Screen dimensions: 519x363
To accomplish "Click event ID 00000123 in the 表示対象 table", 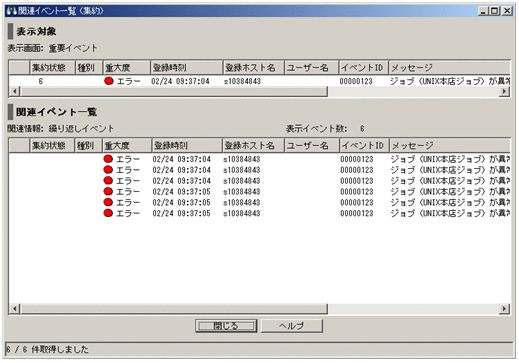I will click(356, 81).
